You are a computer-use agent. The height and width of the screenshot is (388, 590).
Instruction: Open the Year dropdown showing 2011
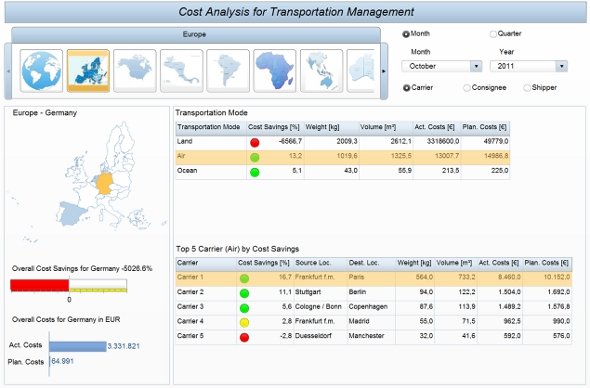[x=529, y=66]
